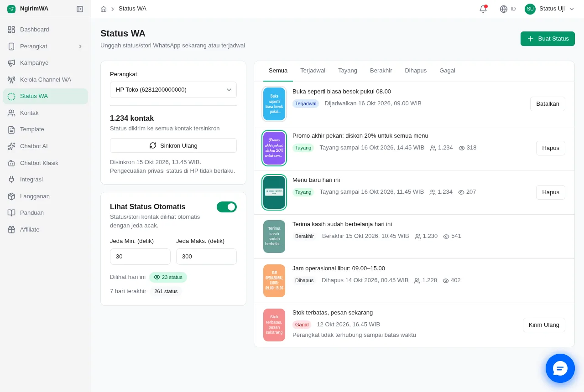The height and width of the screenshot is (392, 584).
Task: Switch to Gagal tab
Action: [x=447, y=71]
